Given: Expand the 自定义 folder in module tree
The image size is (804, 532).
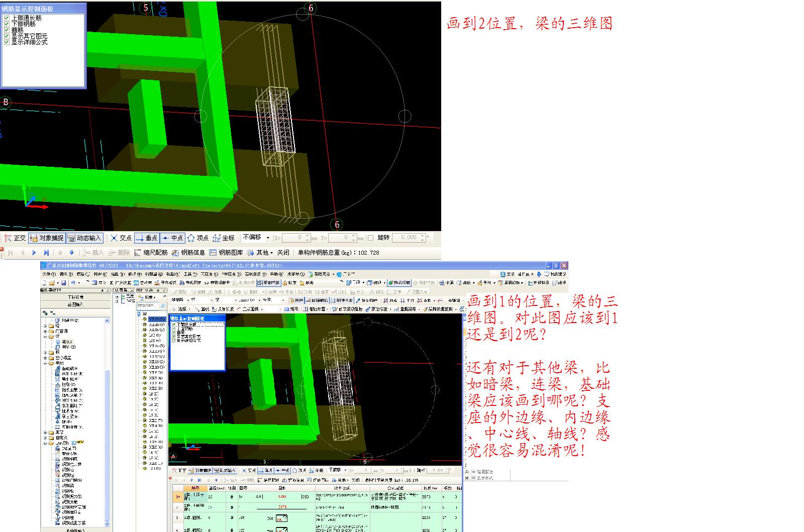Looking at the screenshot, I should 45,438.
